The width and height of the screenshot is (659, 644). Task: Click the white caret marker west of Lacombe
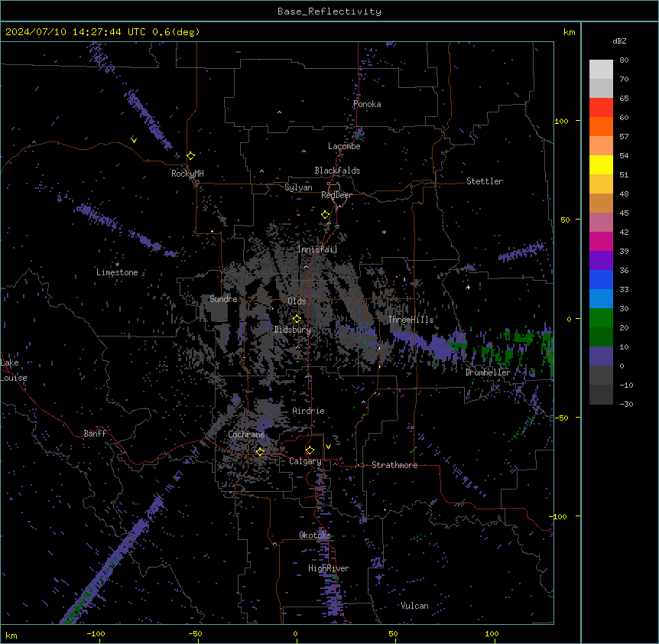[x=304, y=151]
